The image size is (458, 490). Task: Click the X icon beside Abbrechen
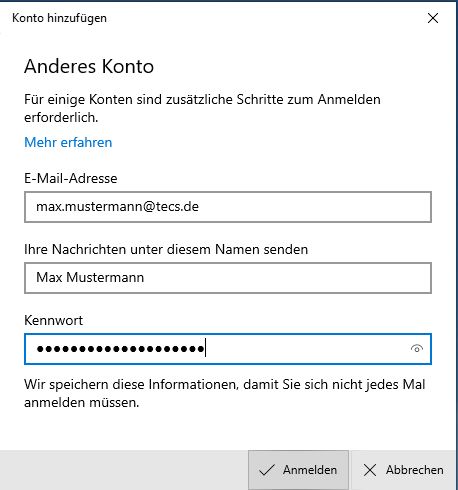pos(370,470)
